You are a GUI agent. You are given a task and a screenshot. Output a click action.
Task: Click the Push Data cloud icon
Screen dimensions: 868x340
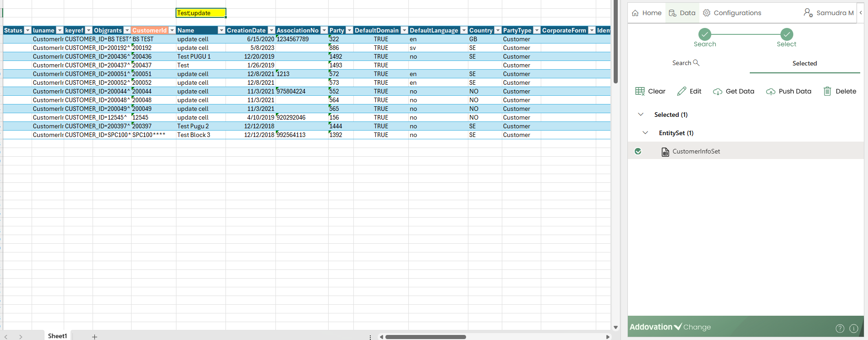click(x=770, y=92)
